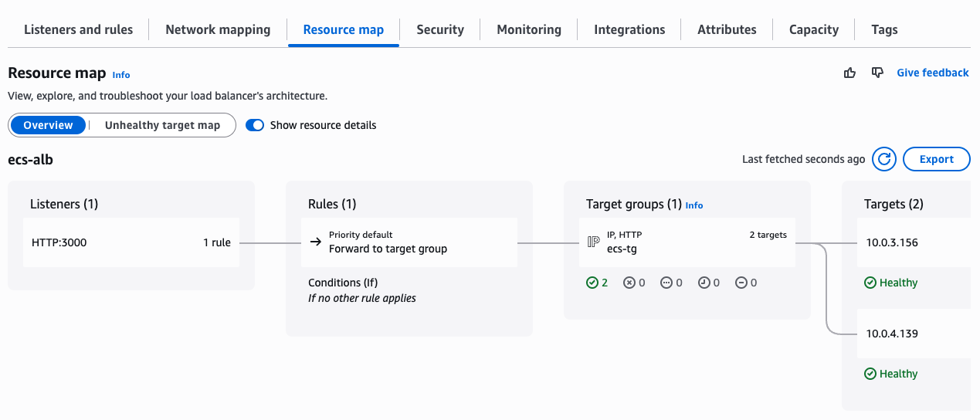Viewport: 980px width, 420px height.
Task: Click the draining state minus icon
Action: coord(741,283)
